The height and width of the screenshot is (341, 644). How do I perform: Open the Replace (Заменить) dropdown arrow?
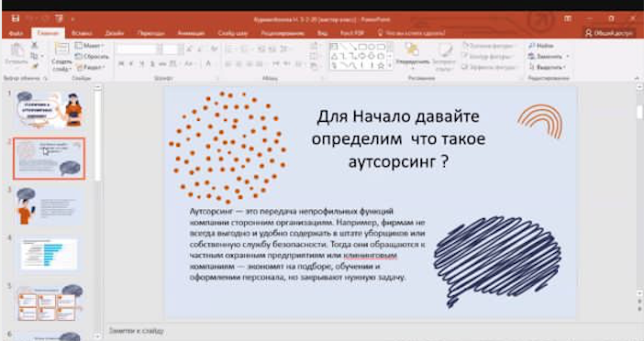(568, 56)
